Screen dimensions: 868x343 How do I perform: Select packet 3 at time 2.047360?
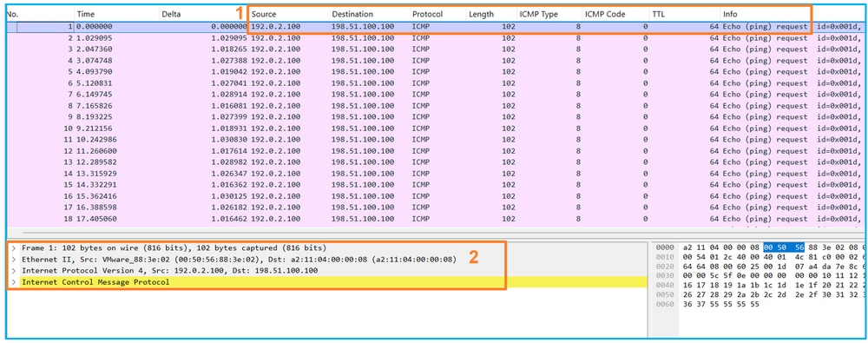point(437,49)
